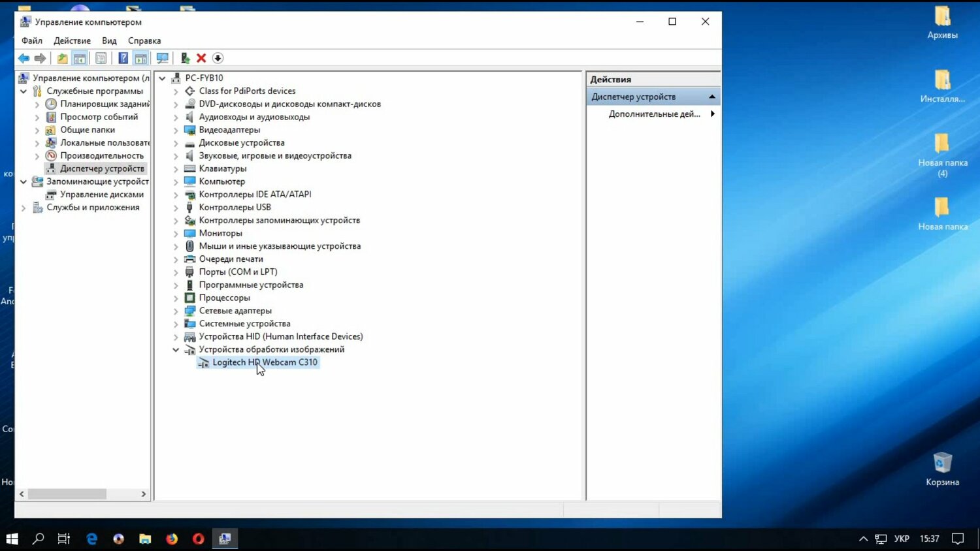Screen dimensions: 980x551
Task: Toggle the Show/Hide Action Pane icon
Action: (140, 58)
